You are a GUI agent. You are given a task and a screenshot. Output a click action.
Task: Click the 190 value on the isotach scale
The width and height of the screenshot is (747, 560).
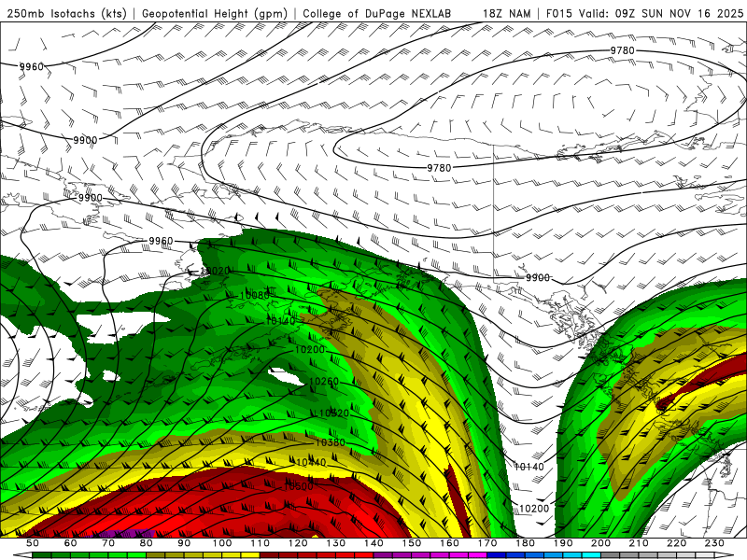tap(563, 543)
